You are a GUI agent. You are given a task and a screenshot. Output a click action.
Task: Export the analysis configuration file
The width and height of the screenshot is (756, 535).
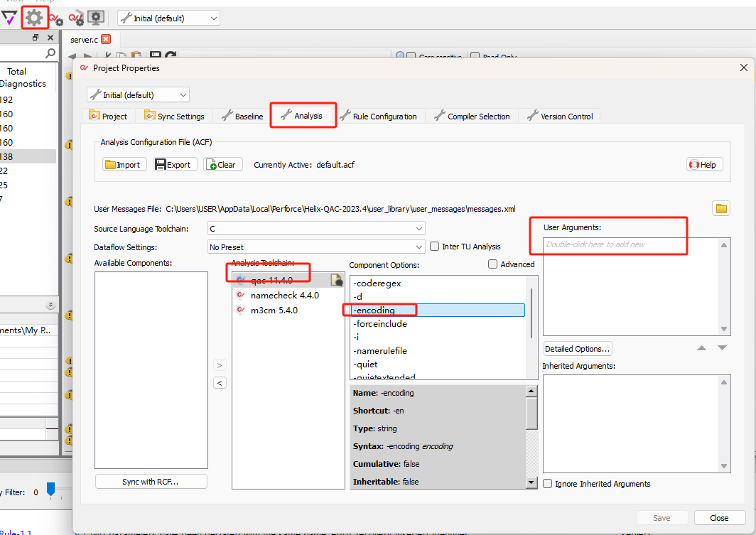(172, 164)
